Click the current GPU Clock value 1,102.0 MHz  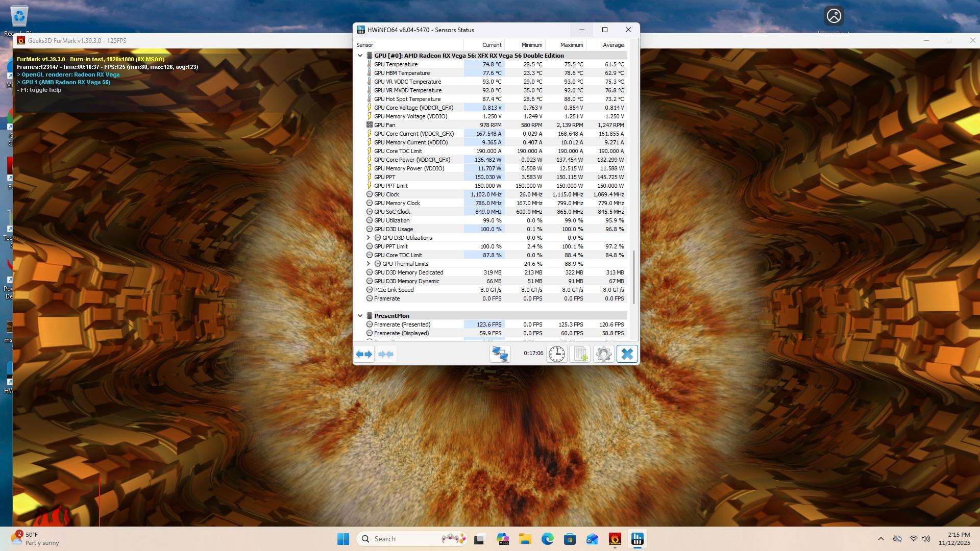pyautogui.click(x=486, y=194)
